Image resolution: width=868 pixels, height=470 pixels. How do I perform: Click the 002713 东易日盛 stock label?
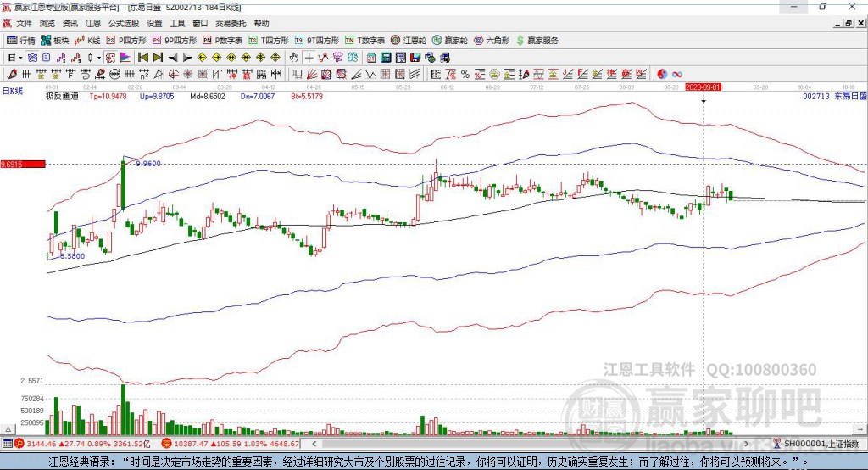tap(835, 97)
